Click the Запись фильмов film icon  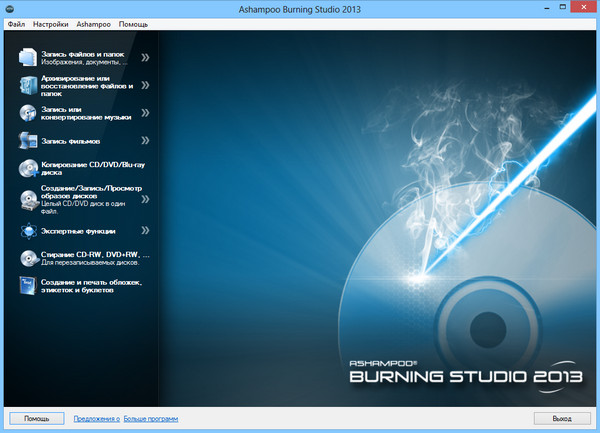coord(28,141)
